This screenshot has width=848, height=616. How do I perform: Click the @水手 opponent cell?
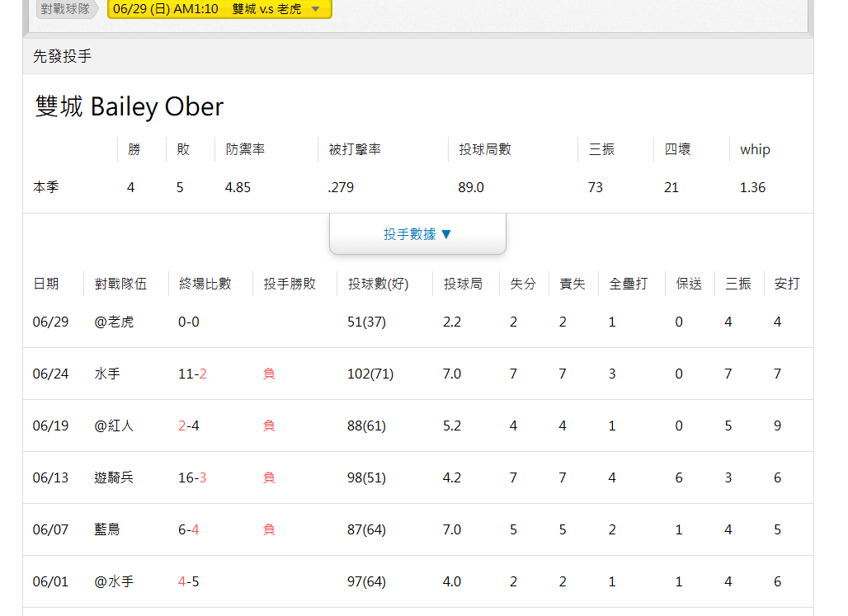(x=114, y=582)
